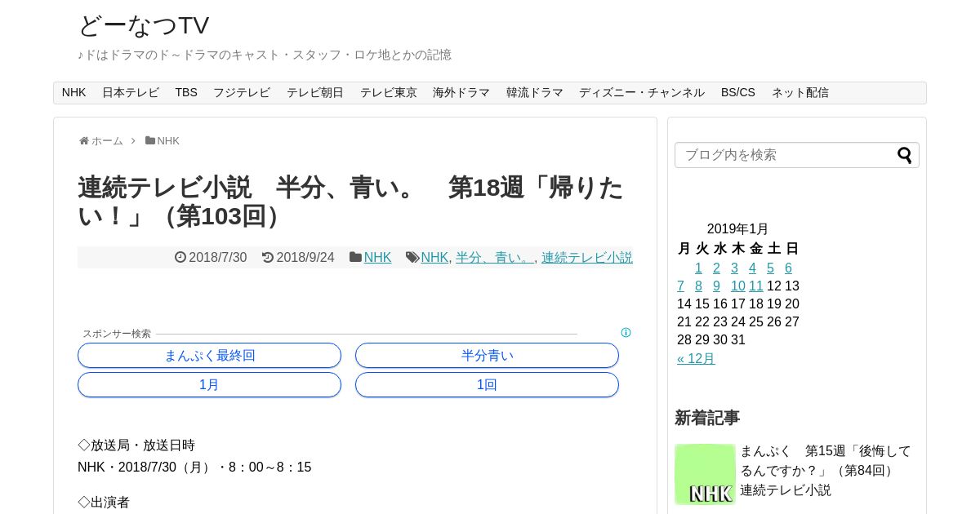The width and height of the screenshot is (980, 514).
Task: Click the folder icon in breadcrumb
Action: (150, 140)
